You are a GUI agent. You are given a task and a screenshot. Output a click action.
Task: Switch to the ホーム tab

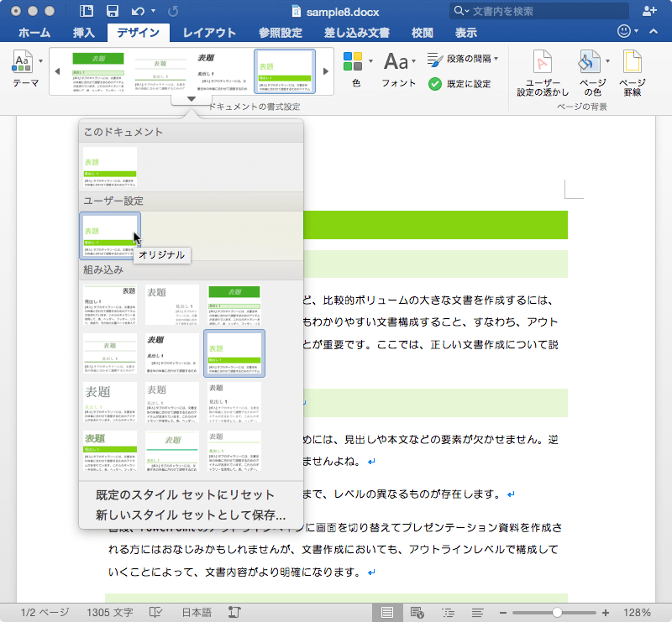coord(34,33)
